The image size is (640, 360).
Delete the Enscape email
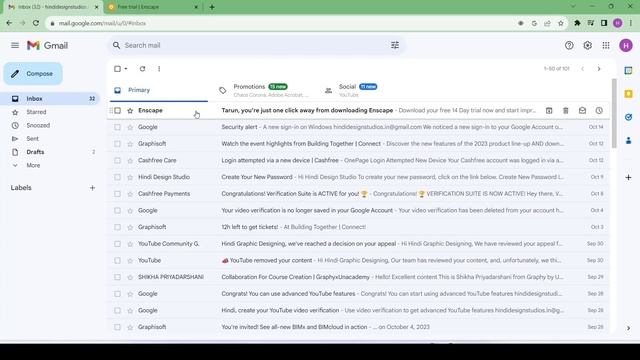coord(566,111)
